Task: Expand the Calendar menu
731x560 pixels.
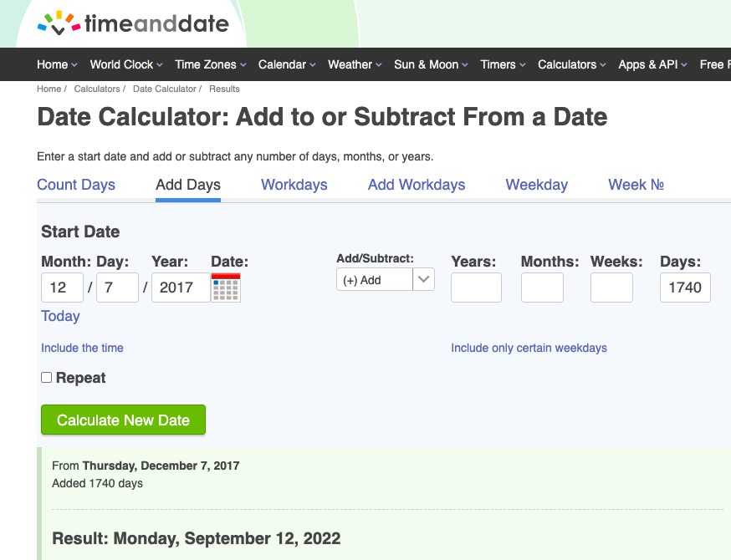Action: point(287,64)
